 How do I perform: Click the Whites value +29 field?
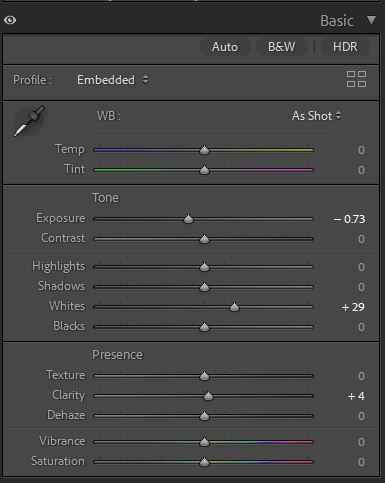(x=353, y=307)
